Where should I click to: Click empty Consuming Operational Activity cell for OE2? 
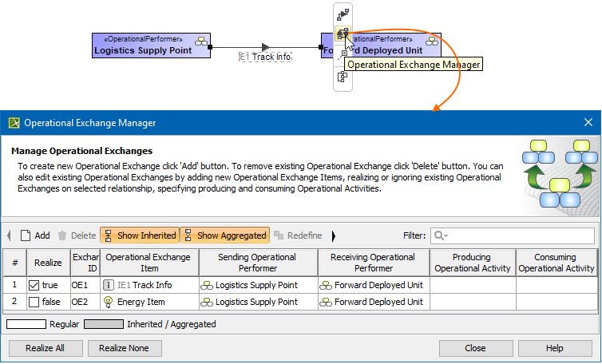[x=556, y=303]
